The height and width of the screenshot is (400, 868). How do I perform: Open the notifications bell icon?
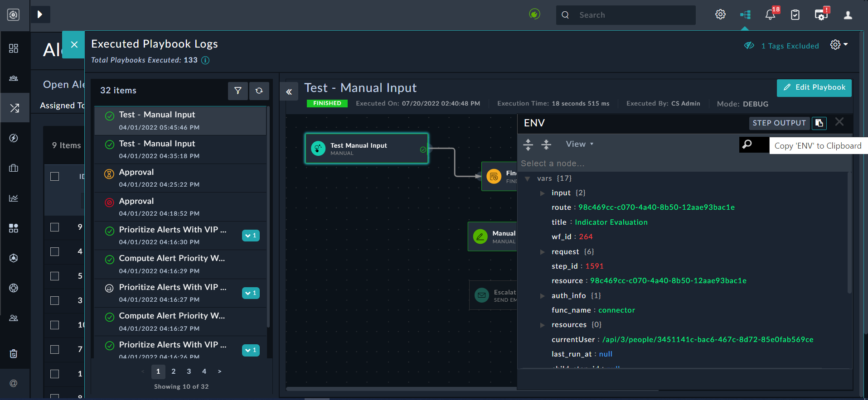tap(770, 15)
